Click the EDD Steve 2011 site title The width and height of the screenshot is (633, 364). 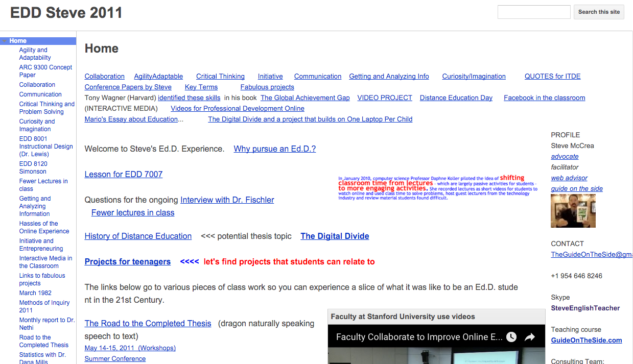(66, 12)
